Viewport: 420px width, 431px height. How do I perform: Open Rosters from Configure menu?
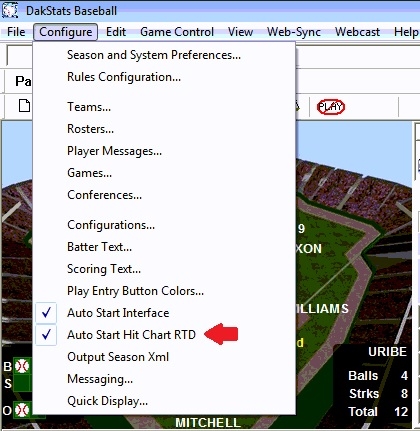pos(164,129)
